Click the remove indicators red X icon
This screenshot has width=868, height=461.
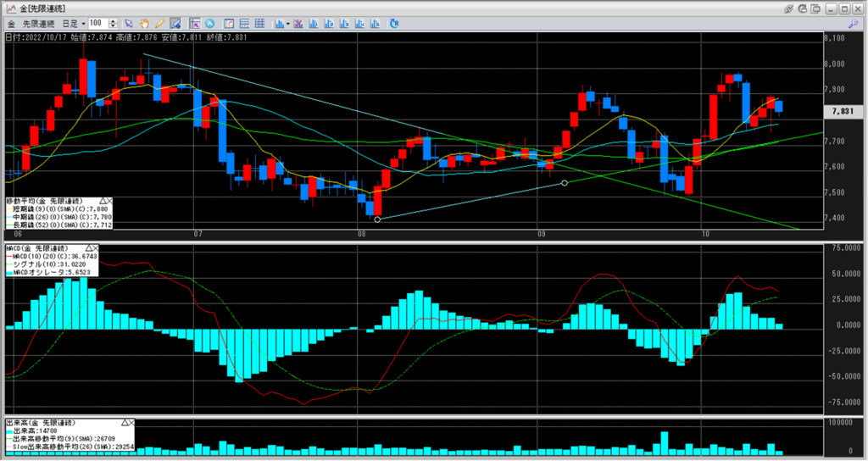coord(298,24)
